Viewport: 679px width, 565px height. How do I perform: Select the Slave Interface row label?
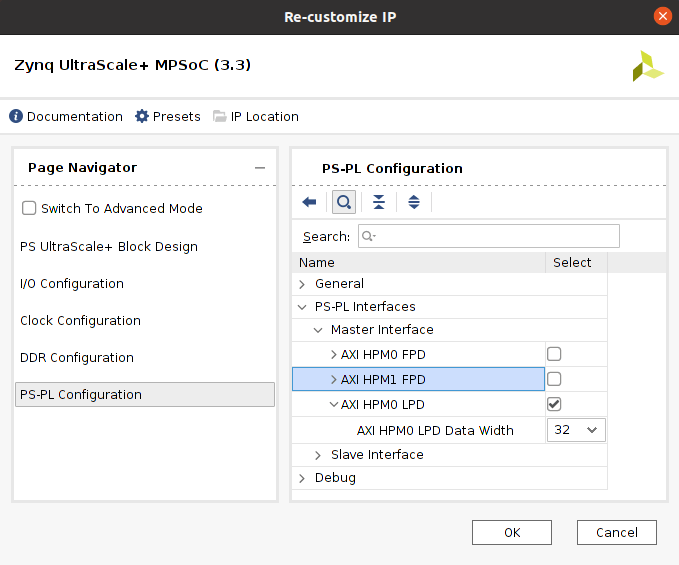tap(377, 455)
